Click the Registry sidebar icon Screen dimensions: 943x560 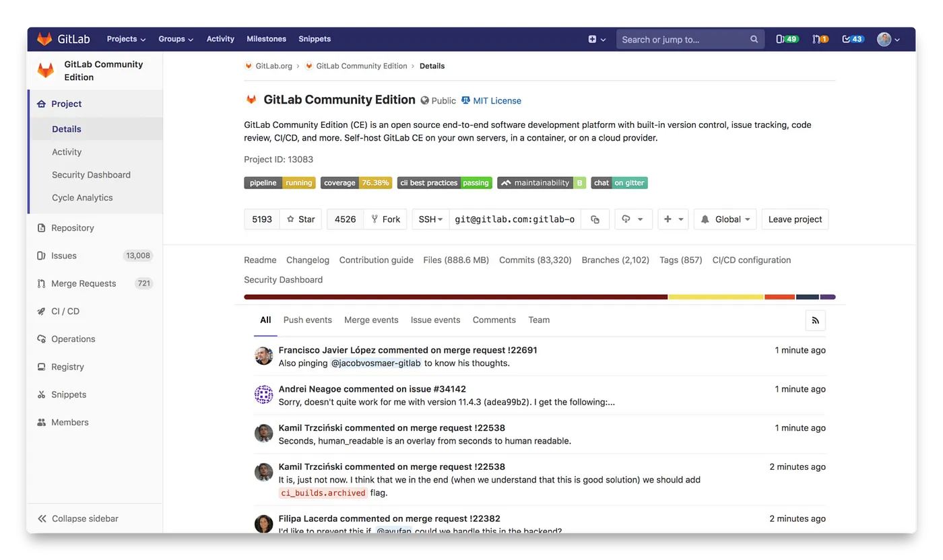[41, 367]
